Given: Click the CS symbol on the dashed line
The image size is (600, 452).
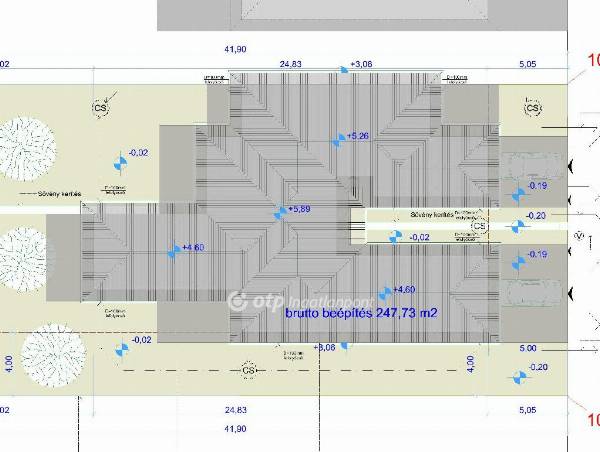Looking at the screenshot, I should (249, 370).
